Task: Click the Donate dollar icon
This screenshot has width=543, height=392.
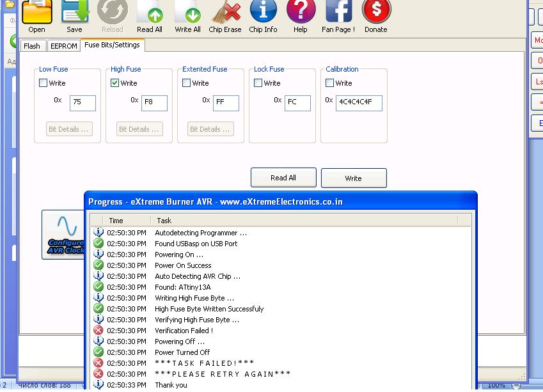Action: 376,13
